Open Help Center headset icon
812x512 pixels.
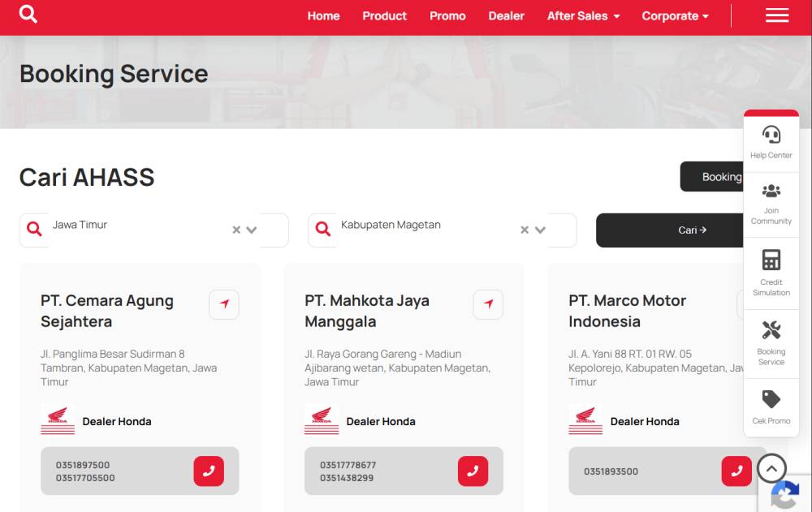coord(771,135)
